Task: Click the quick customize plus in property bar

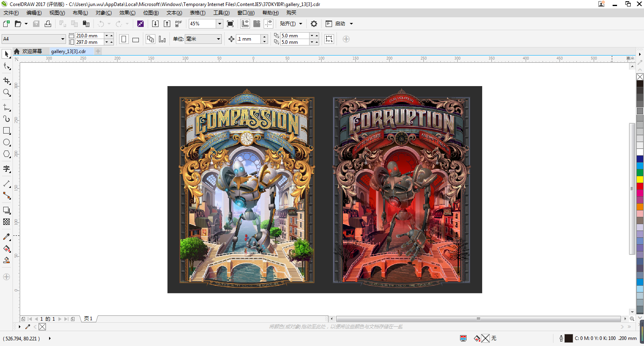Action: (x=346, y=39)
